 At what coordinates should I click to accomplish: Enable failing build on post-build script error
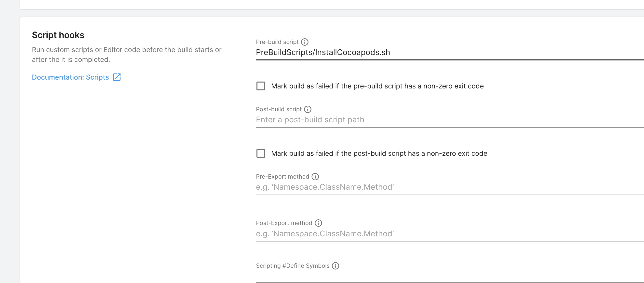[261, 153]
